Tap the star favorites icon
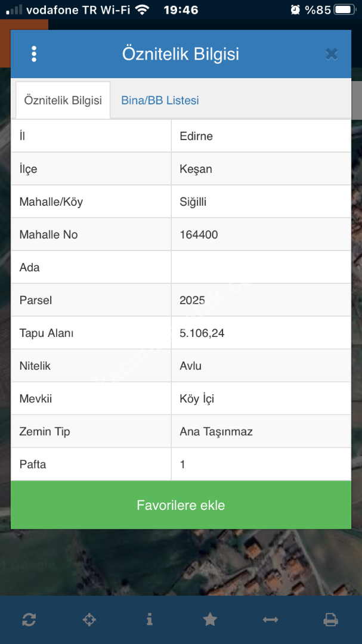 210,620
